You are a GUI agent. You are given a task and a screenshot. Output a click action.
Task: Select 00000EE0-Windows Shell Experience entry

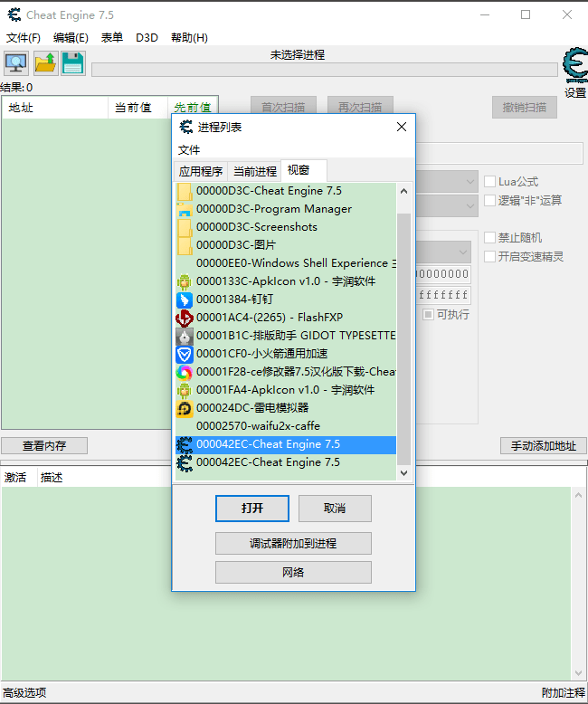(x=286, y=263)
